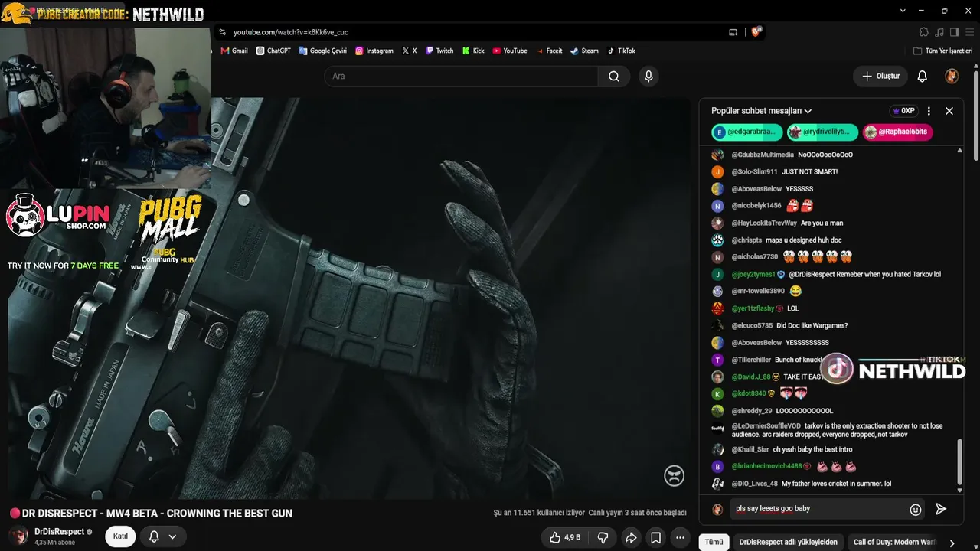Viewport: 980px width, 551px height.
Task: Select the DrDisRespect adlı yükleyiciden chip
Action: click(788, 542)
